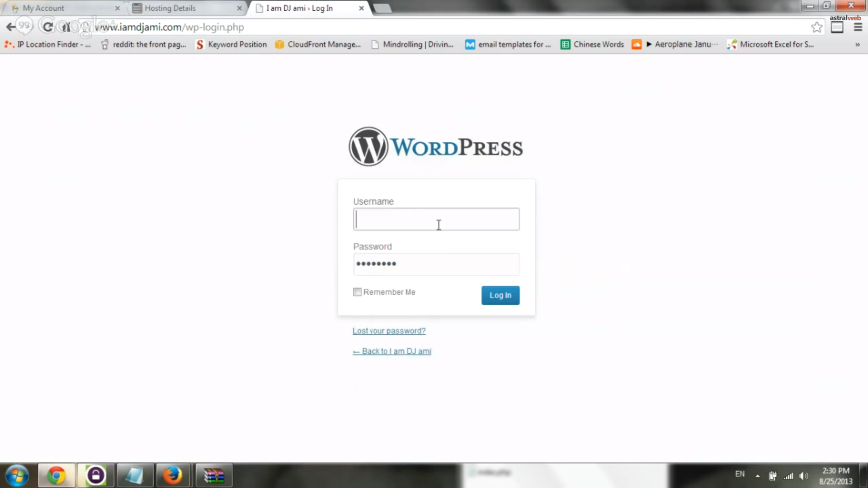Close the Hosting Details tab

240,8
